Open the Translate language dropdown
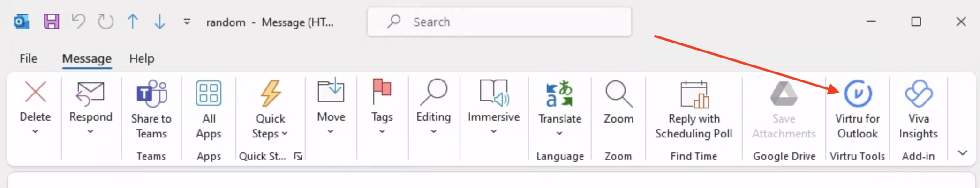The width and height of the screenshot is (980, 188). click(559, 133)
